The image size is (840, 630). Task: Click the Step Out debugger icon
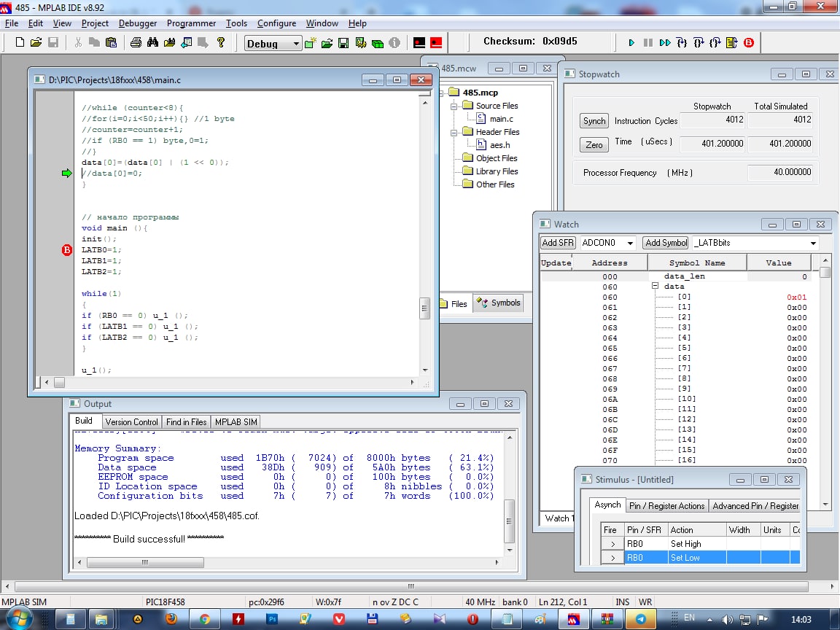(x=715, y=42)
